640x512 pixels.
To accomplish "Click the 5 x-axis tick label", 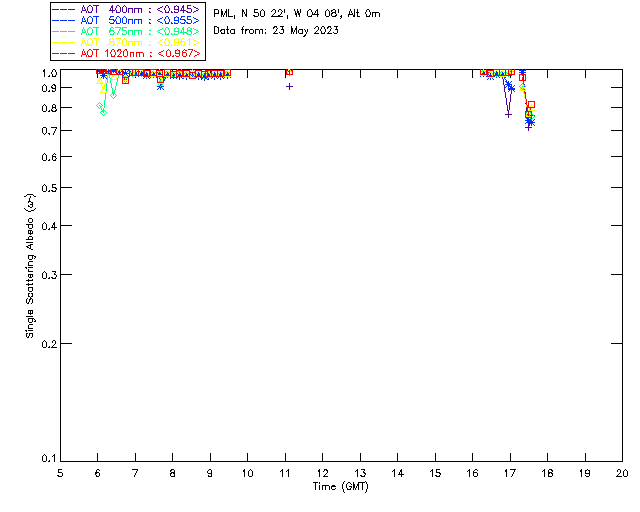I will pos(60,473).
